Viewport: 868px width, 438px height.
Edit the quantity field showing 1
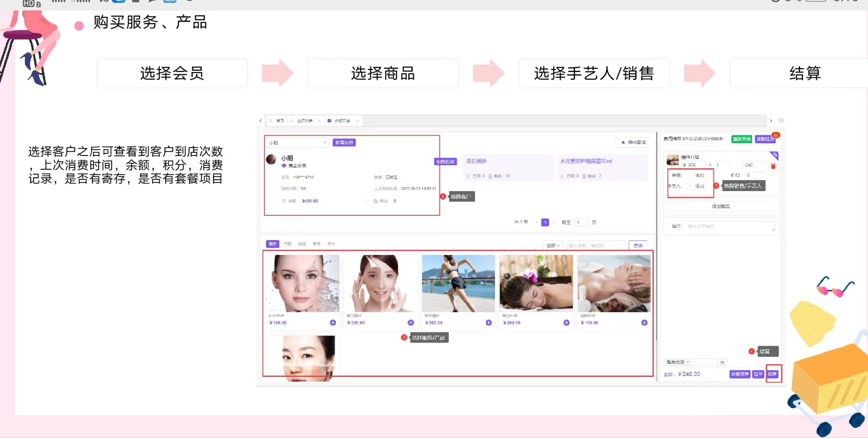click(x=722, y=165)
